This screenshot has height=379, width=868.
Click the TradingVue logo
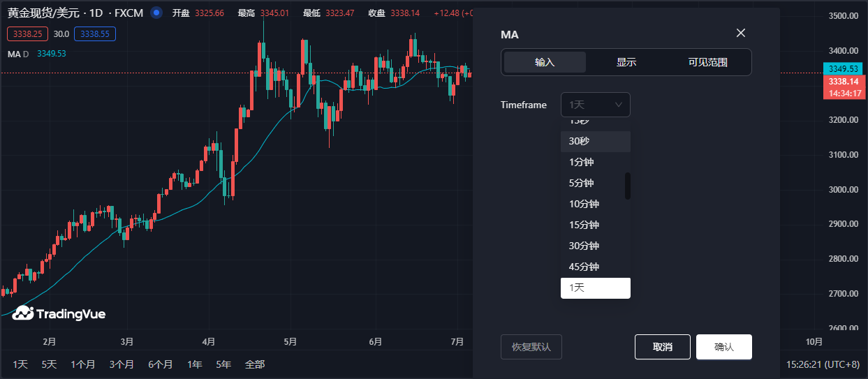click(59, 314)
